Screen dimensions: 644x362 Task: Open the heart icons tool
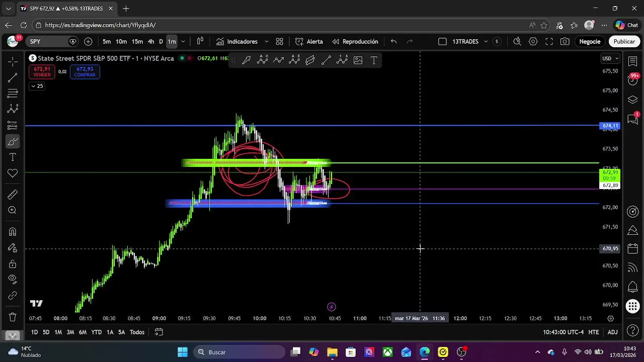point(13,173)
